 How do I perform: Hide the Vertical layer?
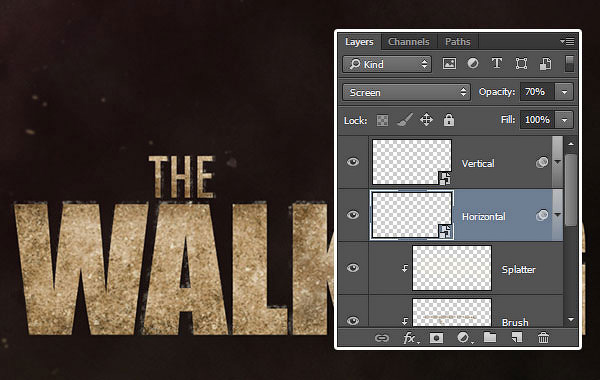pos(353,162)
